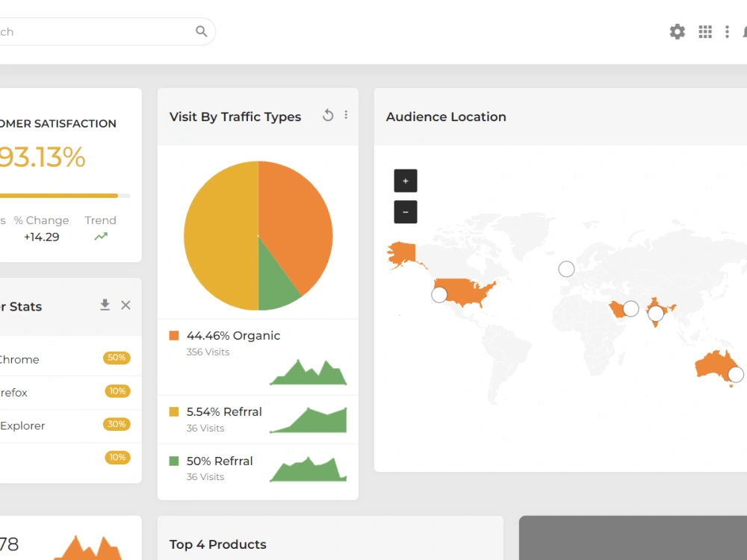747x560 pixels.
Task: Click the orange Organic legend color square
Action: pyautogui.click(x=174, y=335)
